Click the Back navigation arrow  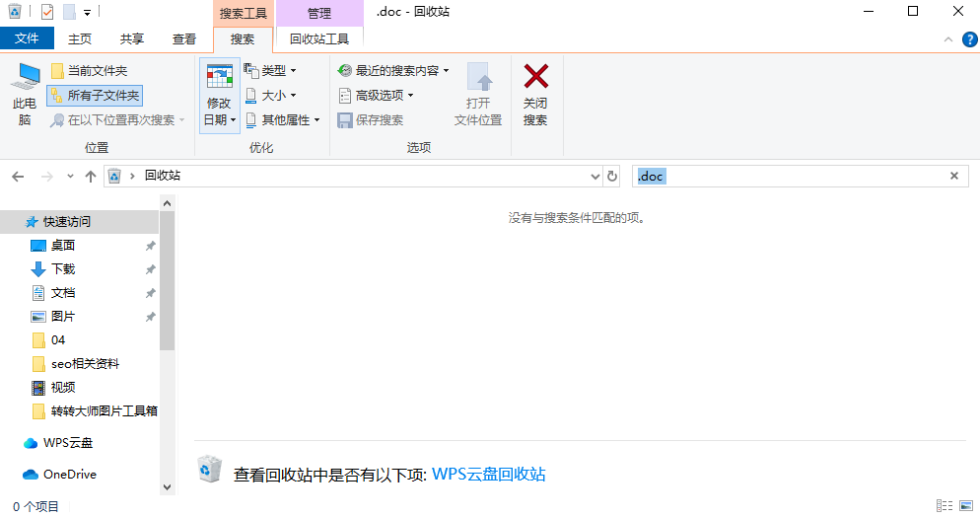(18, 177)
